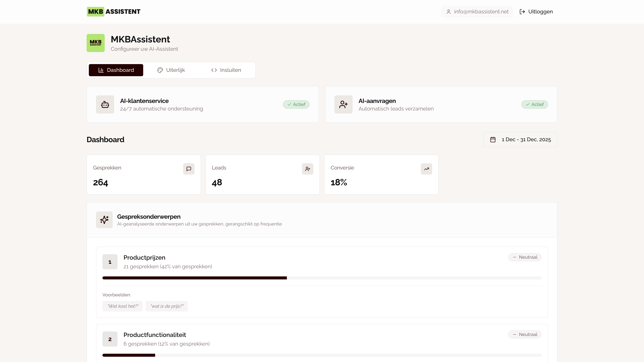Expand the Productfunctionaliteit topic row
The height and width of the screenshot is (362, 644).
point(154,335)
